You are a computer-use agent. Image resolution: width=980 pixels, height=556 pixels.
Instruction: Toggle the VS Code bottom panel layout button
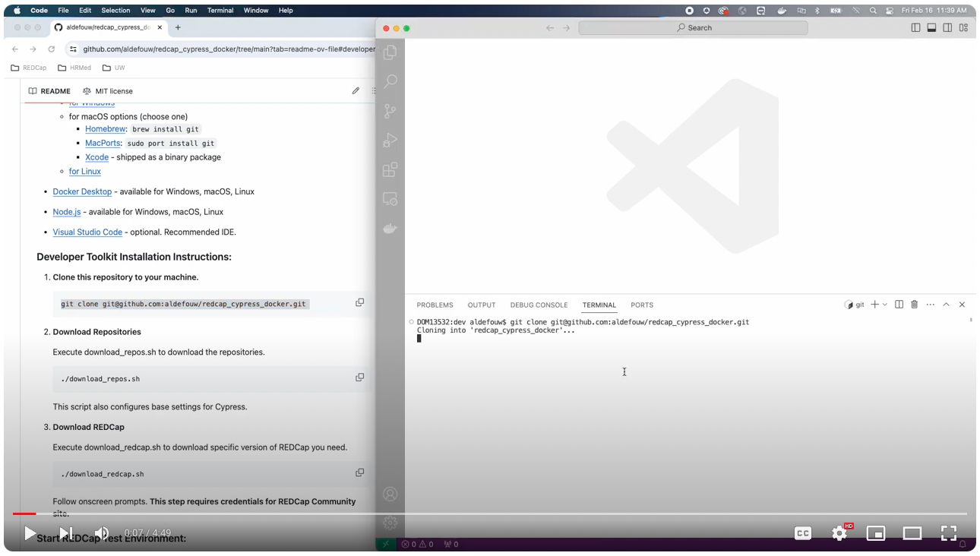point(931,27)
